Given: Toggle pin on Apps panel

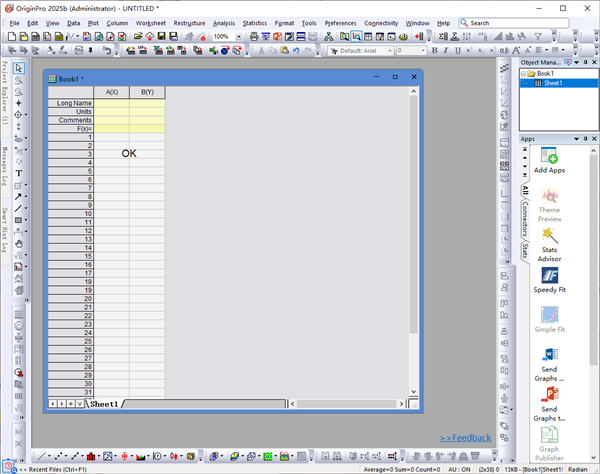Looking at the screenshot, I should [585, 139].
